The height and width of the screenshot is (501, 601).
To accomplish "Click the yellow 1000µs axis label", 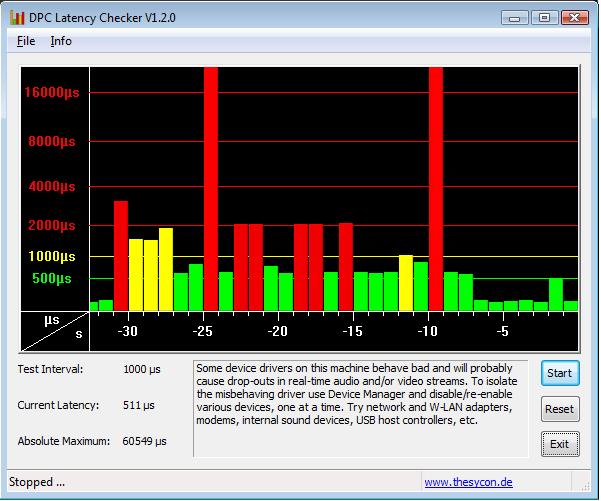I will point(52,256).
